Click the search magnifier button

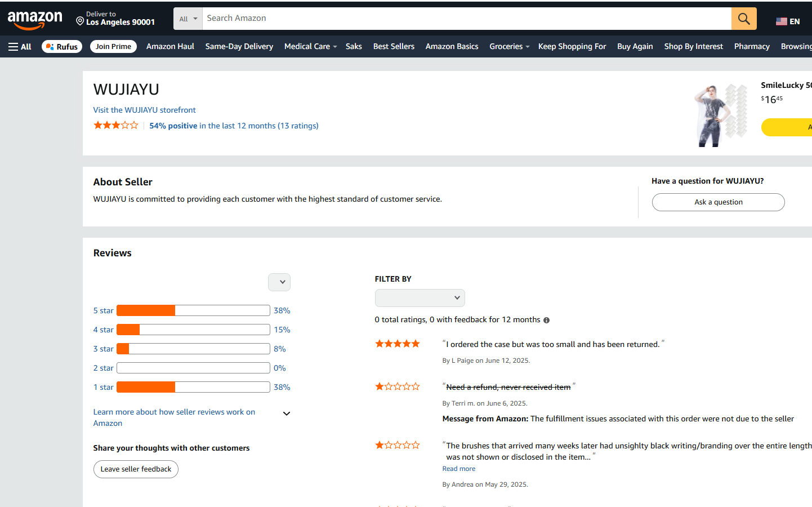tap(744, 19)
